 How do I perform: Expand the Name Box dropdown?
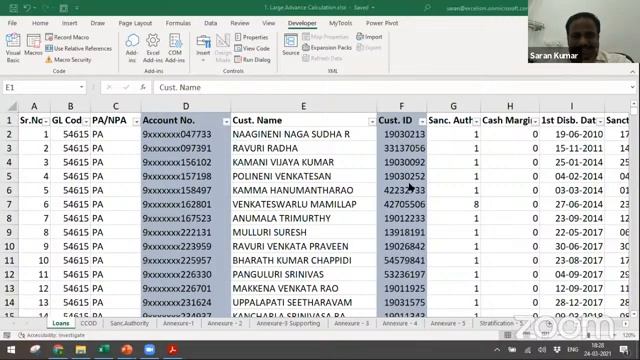pos(81,87)
